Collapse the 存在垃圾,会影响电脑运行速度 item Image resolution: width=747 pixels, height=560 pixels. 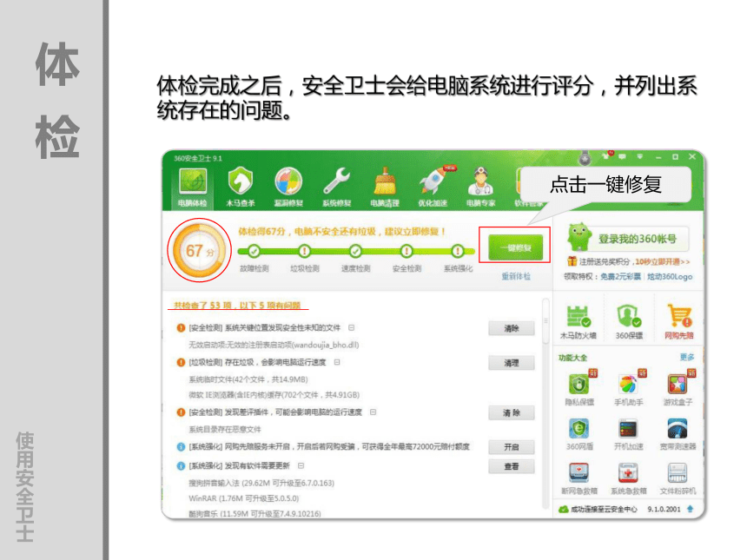(337, 362)
